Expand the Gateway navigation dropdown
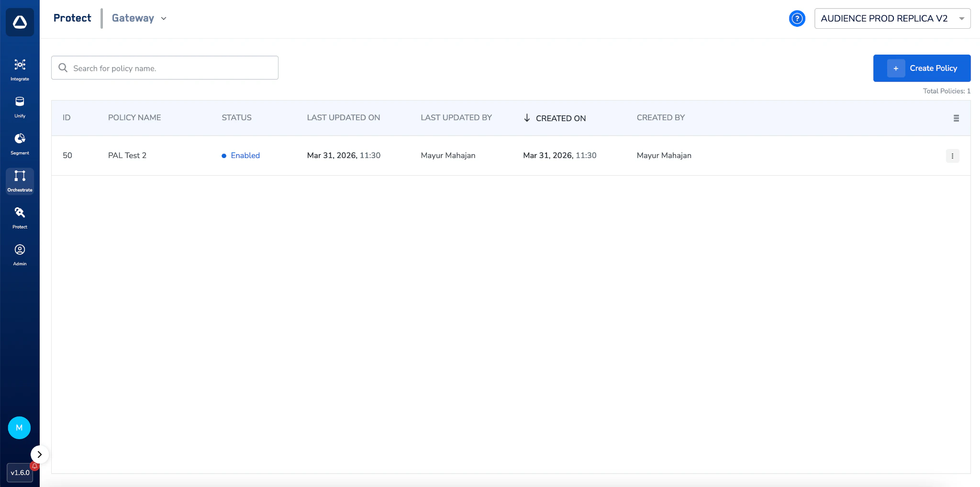The width and height of the screenshot is (980, 487). pyautogui.click(x=138, y=18)
